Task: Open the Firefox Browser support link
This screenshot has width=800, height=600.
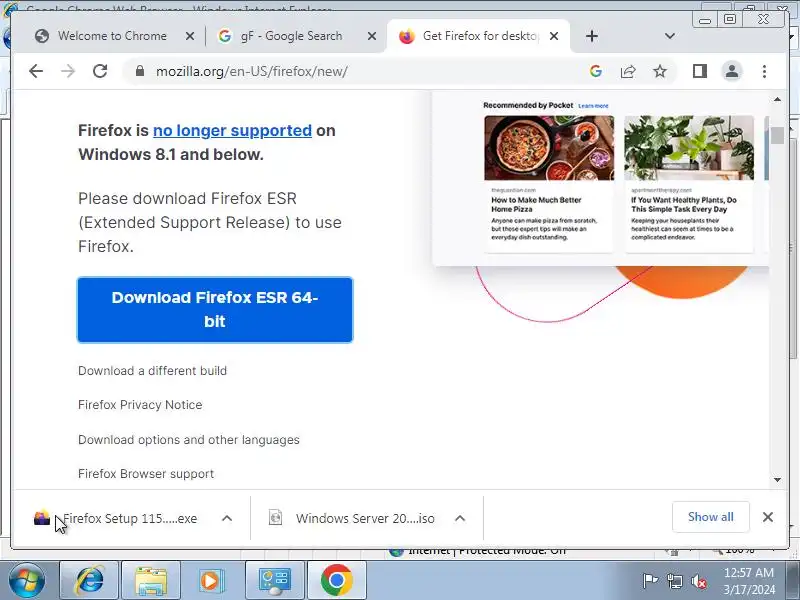Action: coord(146,474)
